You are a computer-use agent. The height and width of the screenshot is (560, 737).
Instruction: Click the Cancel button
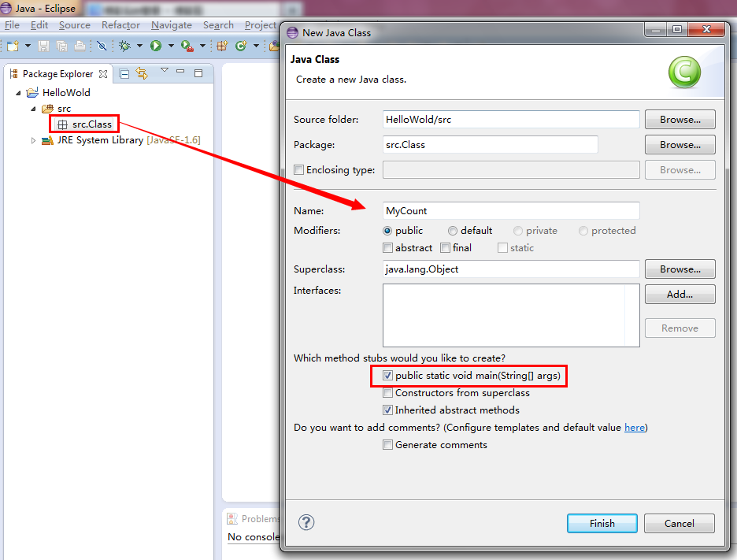(680, 523)
